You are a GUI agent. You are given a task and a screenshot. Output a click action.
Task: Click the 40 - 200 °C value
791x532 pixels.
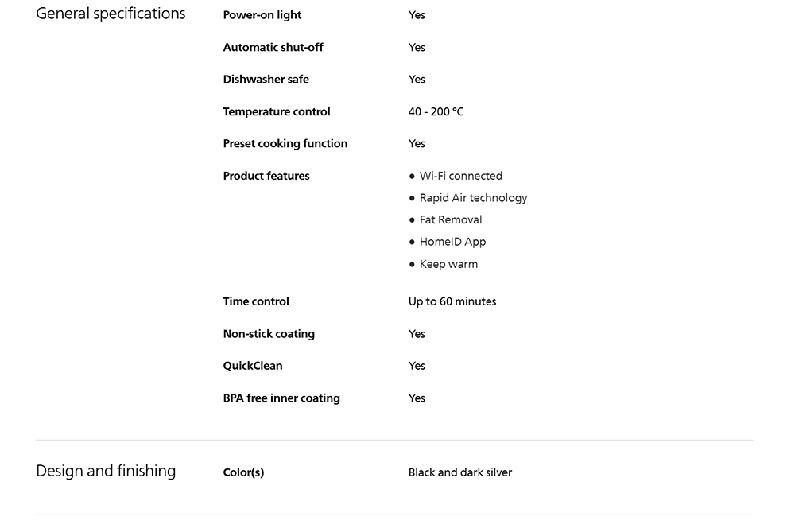click(436, 111)
